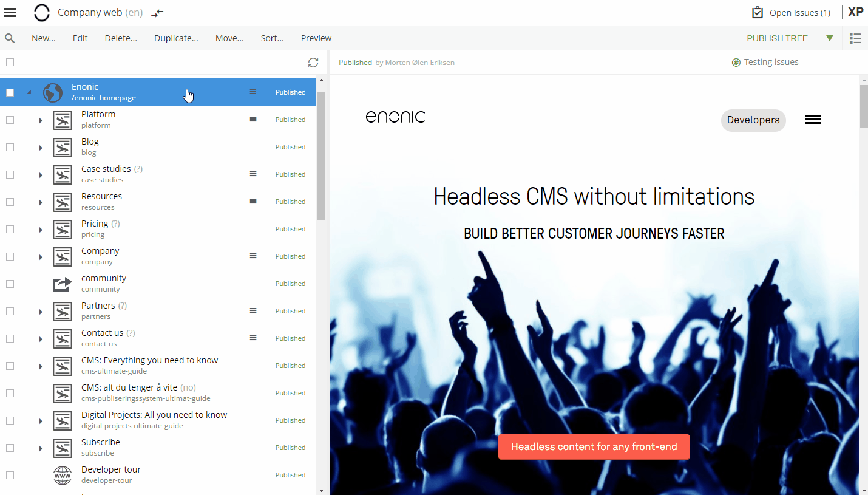Expand the Case studies tree node
Image resolution: width=868 pixels, height=495 pixels.
(41, 175)
